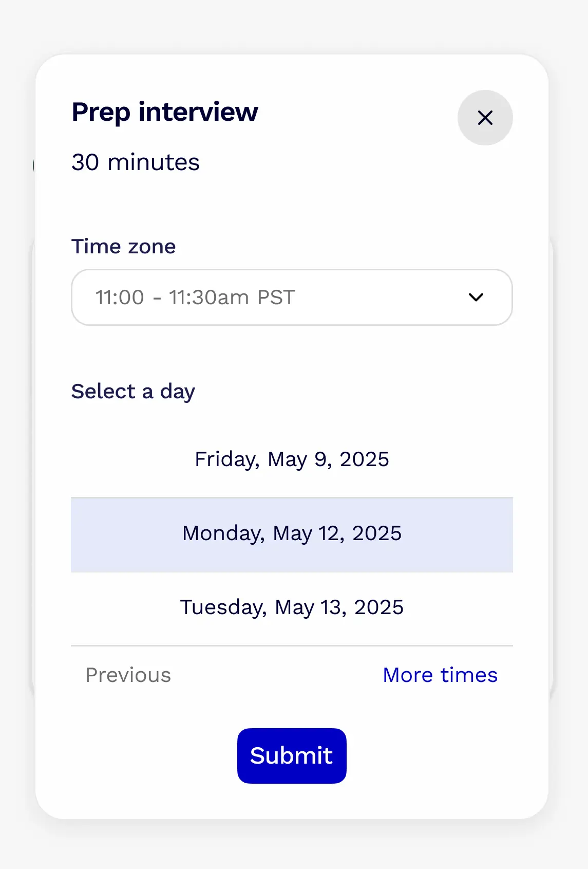The width and height of the screenshot is (588, 869).
Task: Select Friday, May 9, 2025
Action: [292, 459]
